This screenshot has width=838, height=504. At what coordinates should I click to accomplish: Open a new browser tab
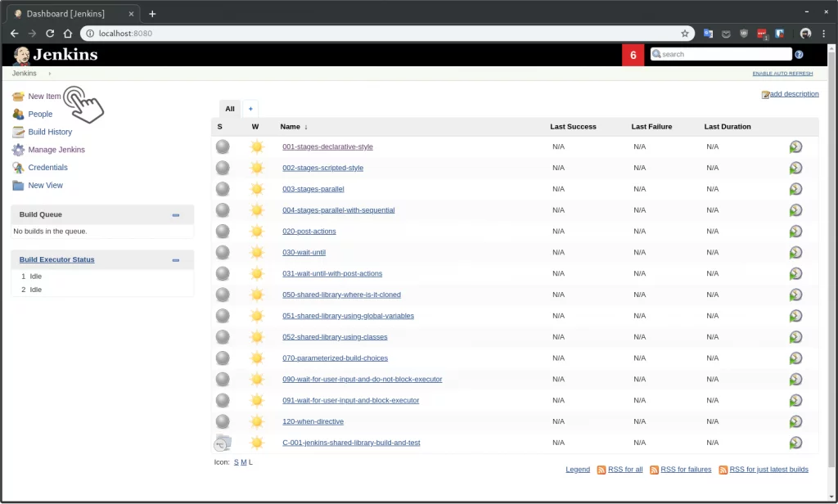coord(152,14)
